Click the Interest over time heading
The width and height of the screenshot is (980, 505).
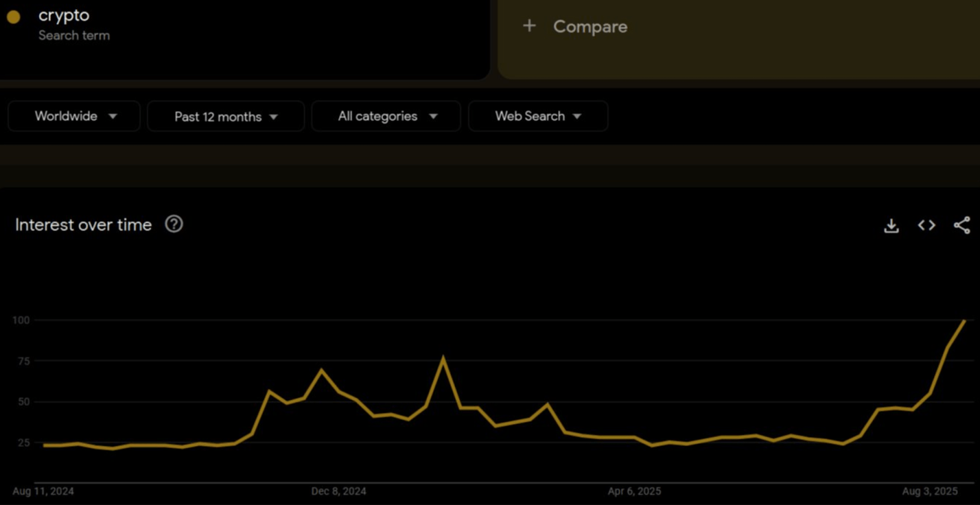click(83, 225)
